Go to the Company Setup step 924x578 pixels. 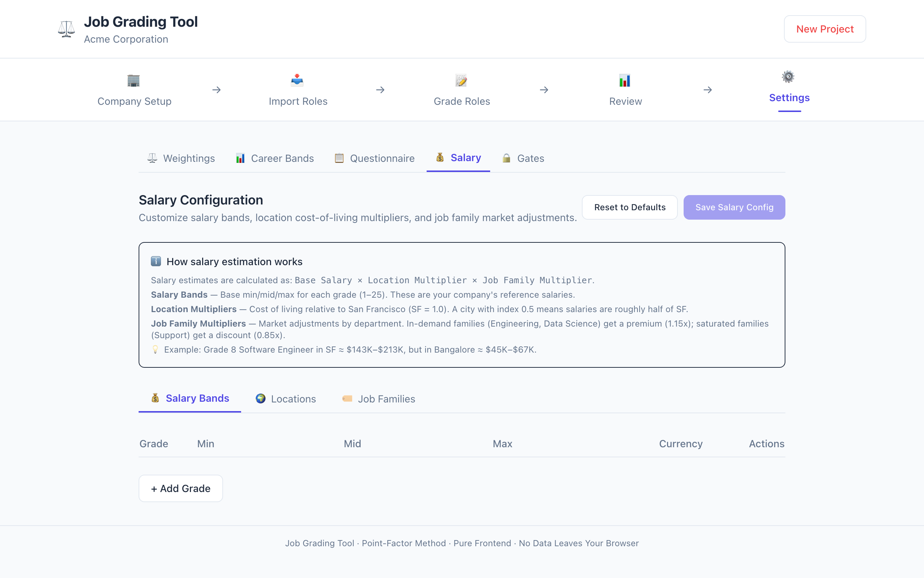click(134, 90)
